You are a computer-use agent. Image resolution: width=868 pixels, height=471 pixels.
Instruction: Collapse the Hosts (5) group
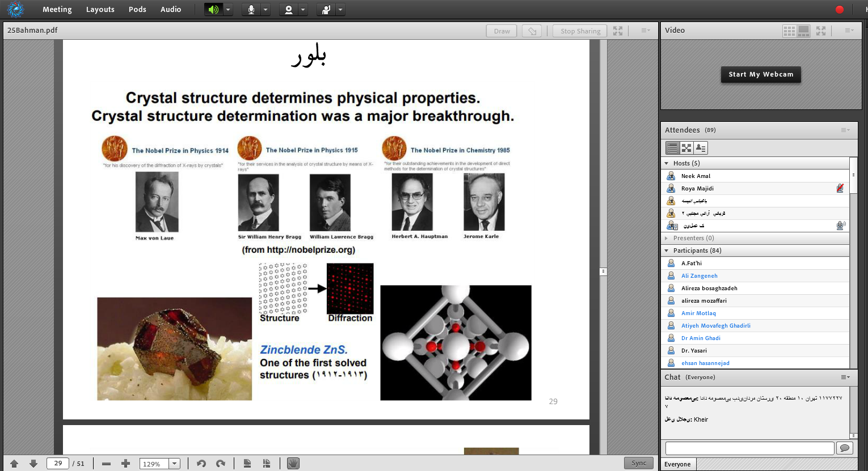tap(667, 163)
